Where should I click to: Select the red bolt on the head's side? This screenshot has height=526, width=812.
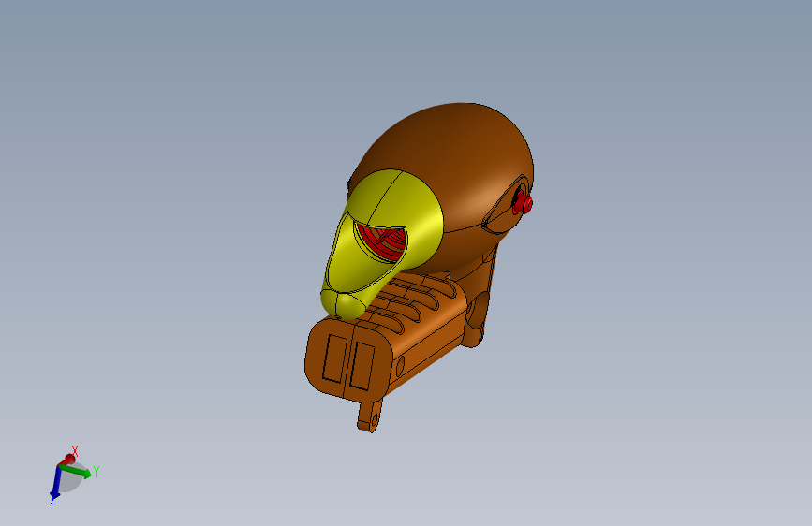(x=523, y=202)
